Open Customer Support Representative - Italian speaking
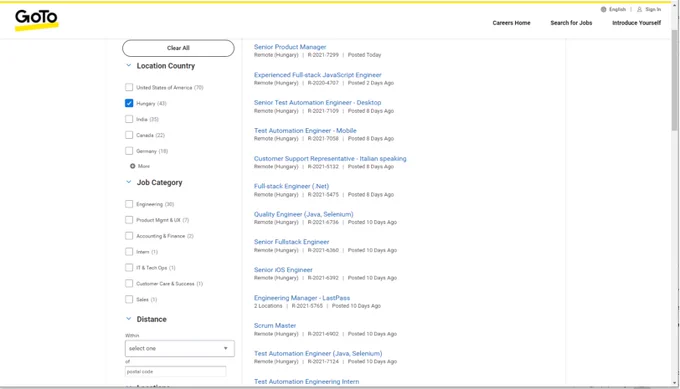Image resolution: width=680 pixels, height=389 pixels. pos(330,159)
